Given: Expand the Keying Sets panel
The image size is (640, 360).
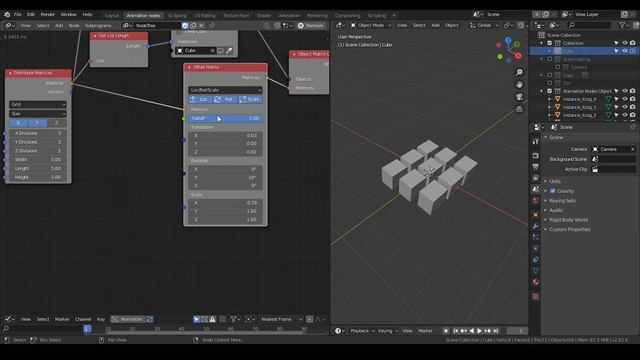Looking at the screenshot, I should [x=562, y=201].
